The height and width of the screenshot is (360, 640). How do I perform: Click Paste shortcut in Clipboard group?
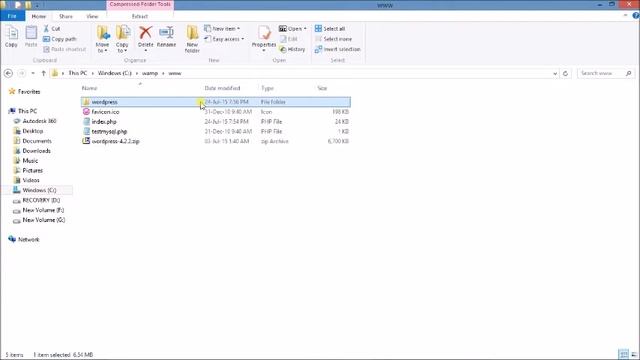pyautogui.click(x=64, y=49)
